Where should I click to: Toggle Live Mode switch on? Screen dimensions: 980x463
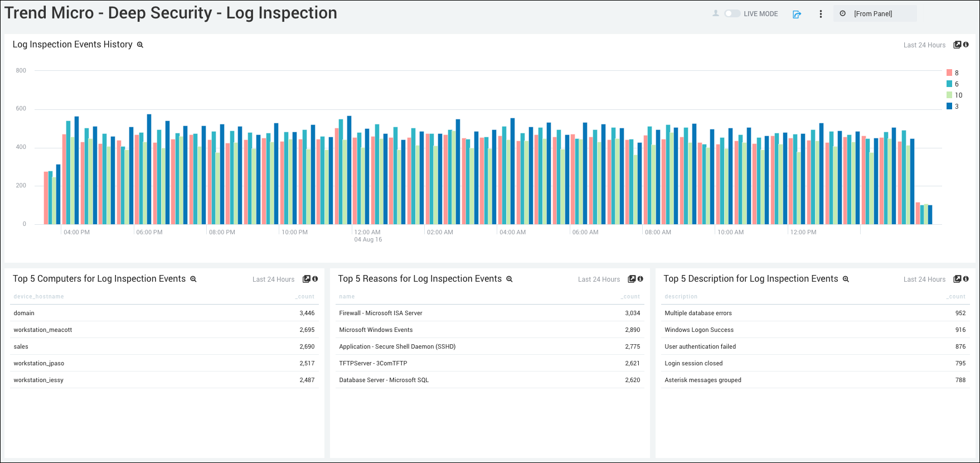coord(732,13)
